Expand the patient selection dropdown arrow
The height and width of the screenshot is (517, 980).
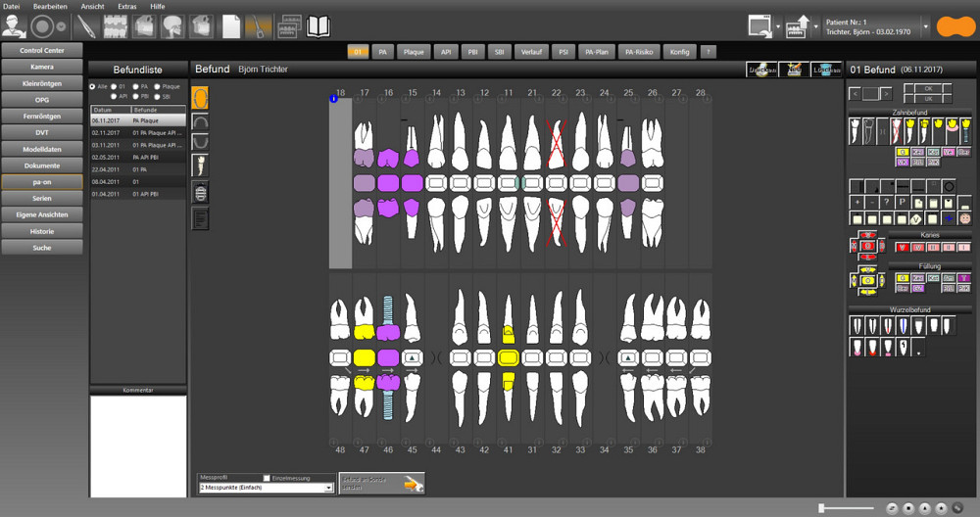click(926, 26)
